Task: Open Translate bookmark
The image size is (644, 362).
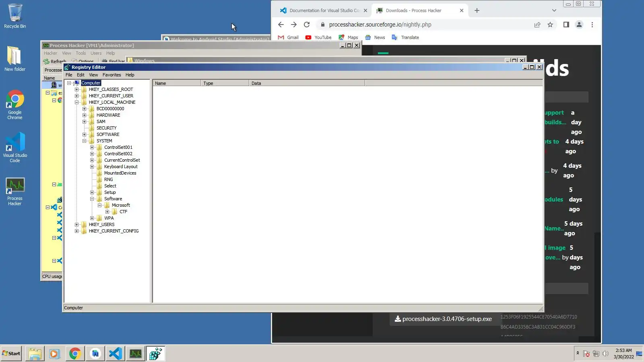Action: [405, 37]
